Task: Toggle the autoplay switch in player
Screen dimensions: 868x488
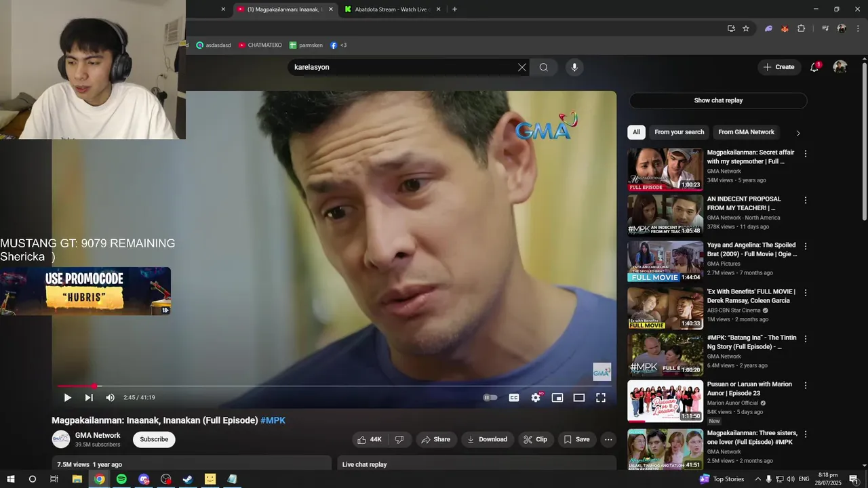Action: point(490,398)
